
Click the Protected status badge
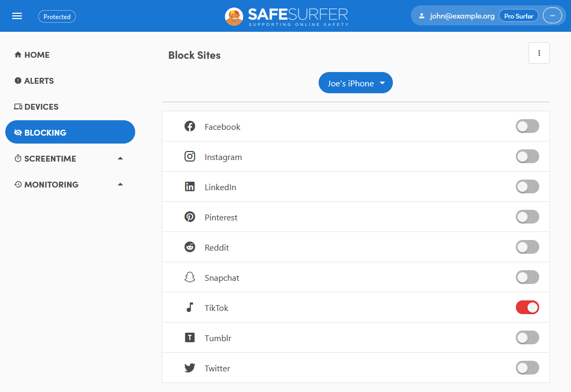coord(57,16)
